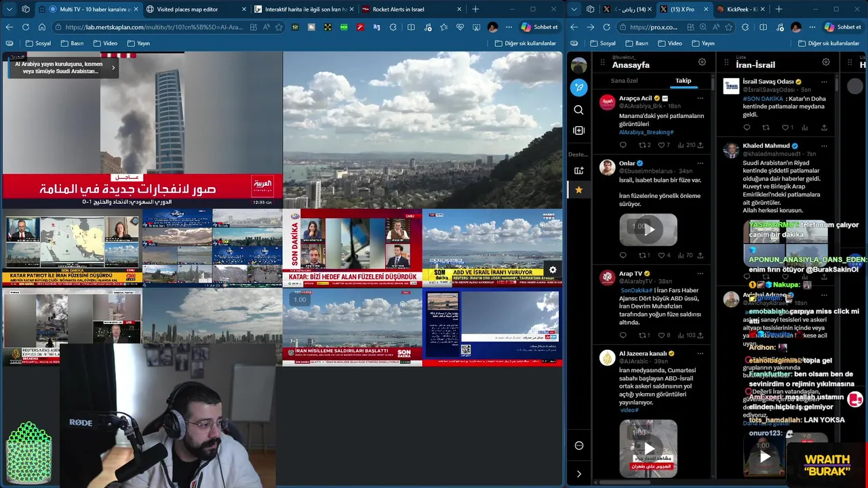The image size is (868, 488).
Task: Reply to the Arap TV post
Action: click(x=623, y=335)
